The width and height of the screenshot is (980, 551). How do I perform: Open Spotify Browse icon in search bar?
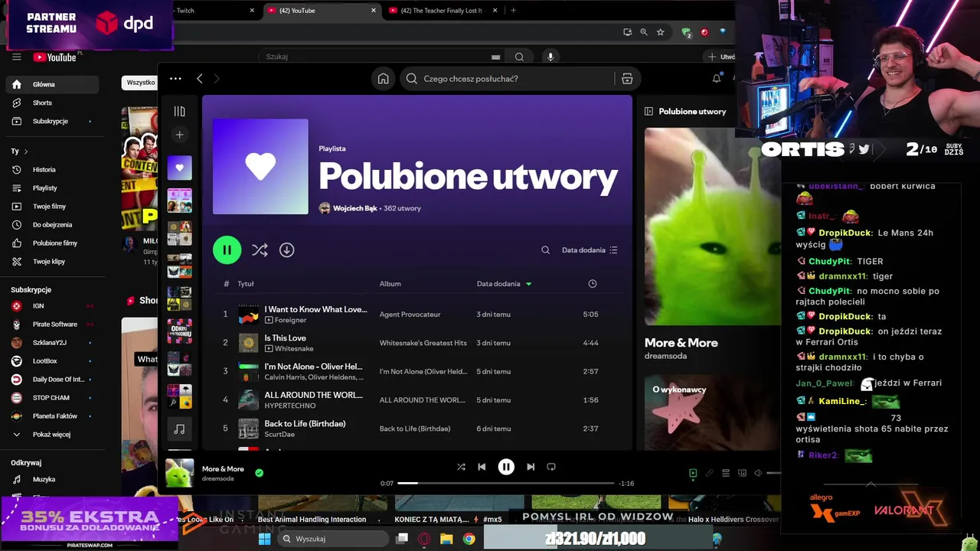627,78
